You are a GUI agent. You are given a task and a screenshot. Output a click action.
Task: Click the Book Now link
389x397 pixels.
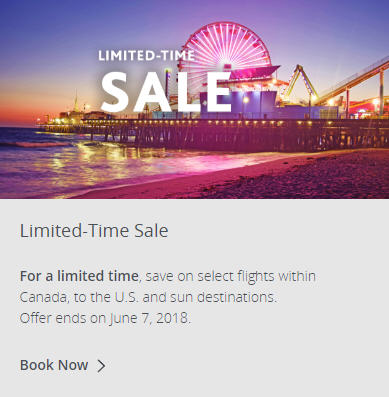[x=54, y=365]
